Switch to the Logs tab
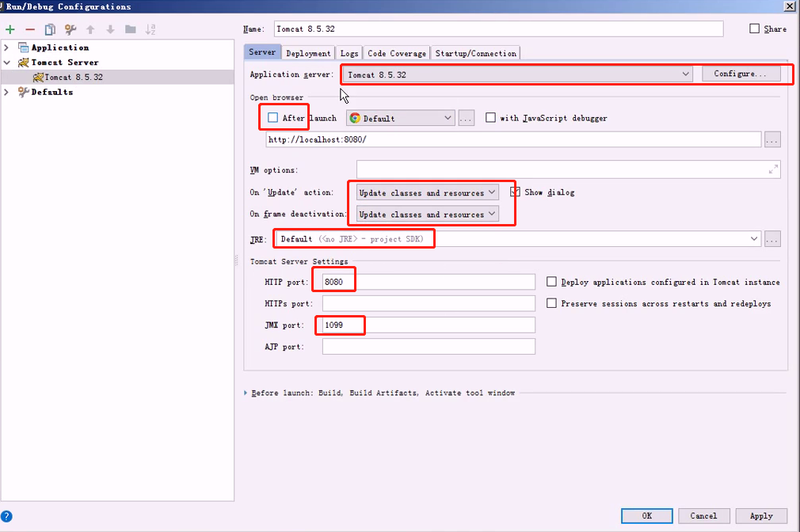The width and height of the screenshot is (800, 532). [349, 53]
